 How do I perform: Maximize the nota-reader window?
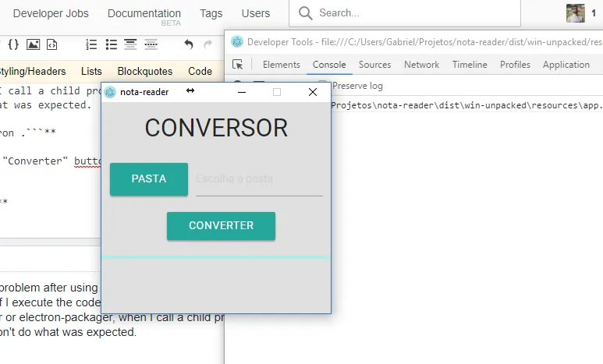tap(277, 92)
